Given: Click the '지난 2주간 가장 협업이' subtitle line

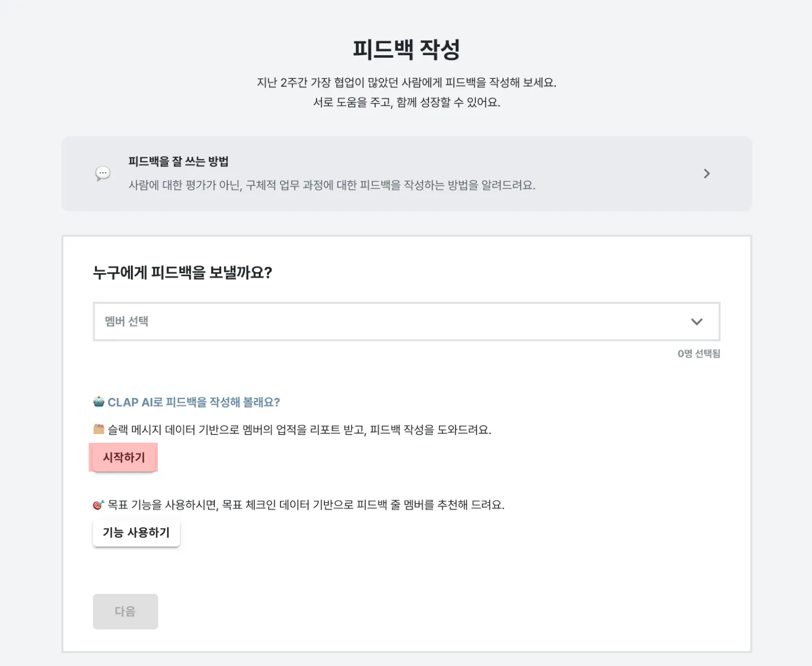Looking at the screenshot, I should click(406, 82).
